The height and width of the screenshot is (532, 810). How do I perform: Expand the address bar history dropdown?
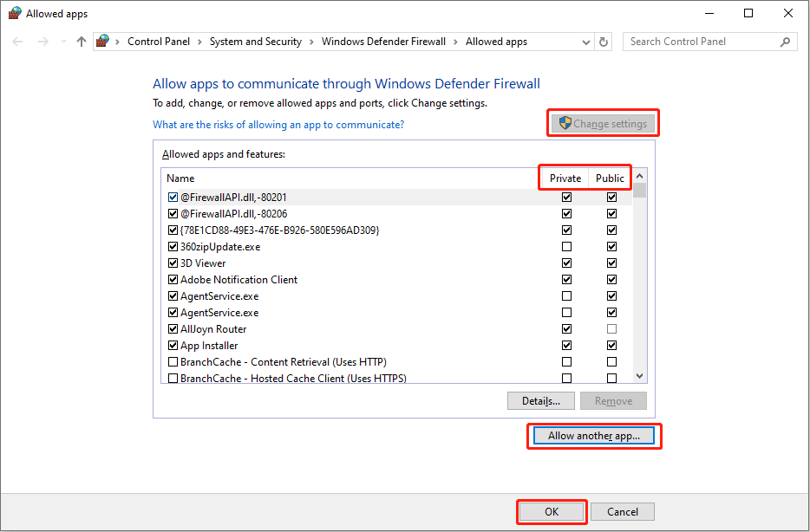click(585, 42)
